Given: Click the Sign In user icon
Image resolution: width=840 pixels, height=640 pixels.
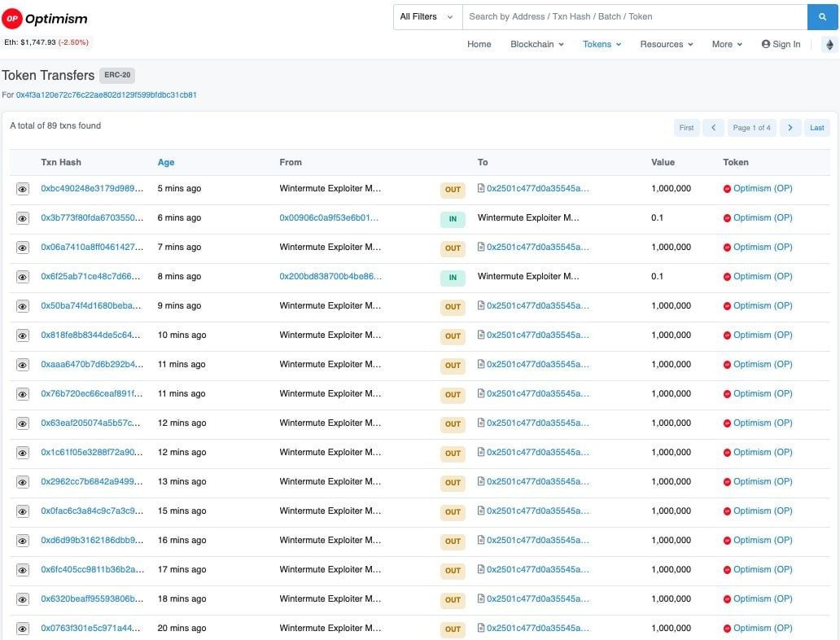Looking at the screenshot, I should tap(766, 44).
